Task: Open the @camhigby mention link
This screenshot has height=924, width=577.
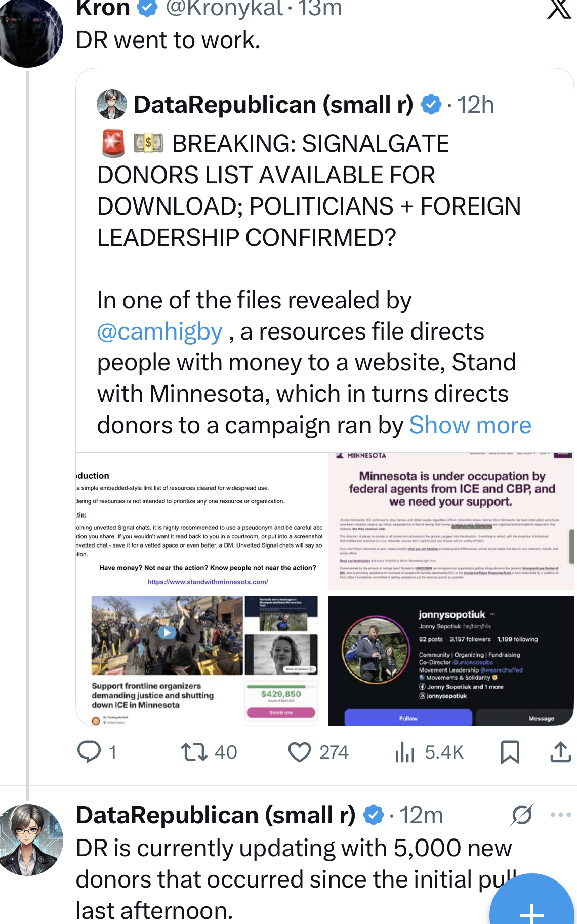Action: coord(160,331)
